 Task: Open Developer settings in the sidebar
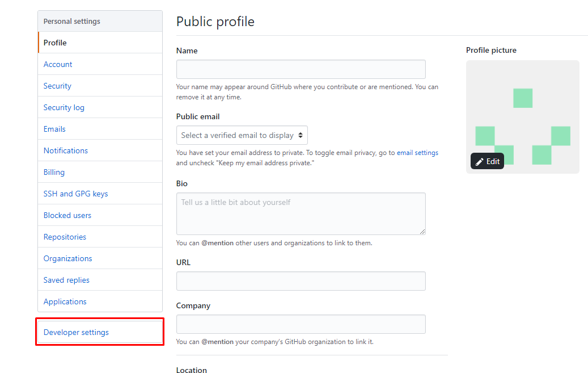click(x=76, y=332)
